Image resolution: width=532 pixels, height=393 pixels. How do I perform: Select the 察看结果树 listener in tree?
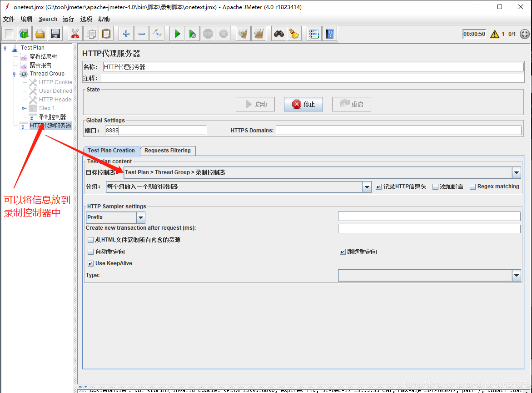tap(43, 56)
